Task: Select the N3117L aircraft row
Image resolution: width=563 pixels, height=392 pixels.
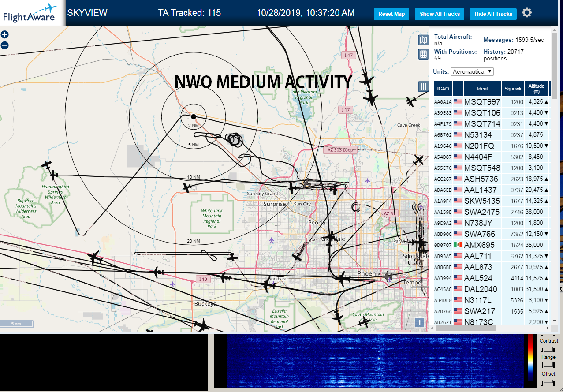Action: pos(492,300)
